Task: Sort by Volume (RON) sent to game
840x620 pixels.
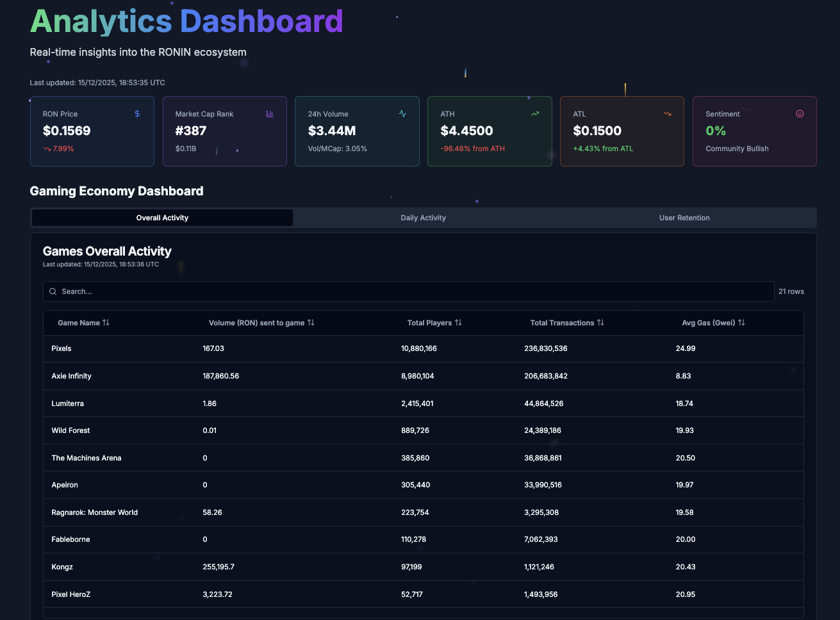Action: tap(261, 323)
